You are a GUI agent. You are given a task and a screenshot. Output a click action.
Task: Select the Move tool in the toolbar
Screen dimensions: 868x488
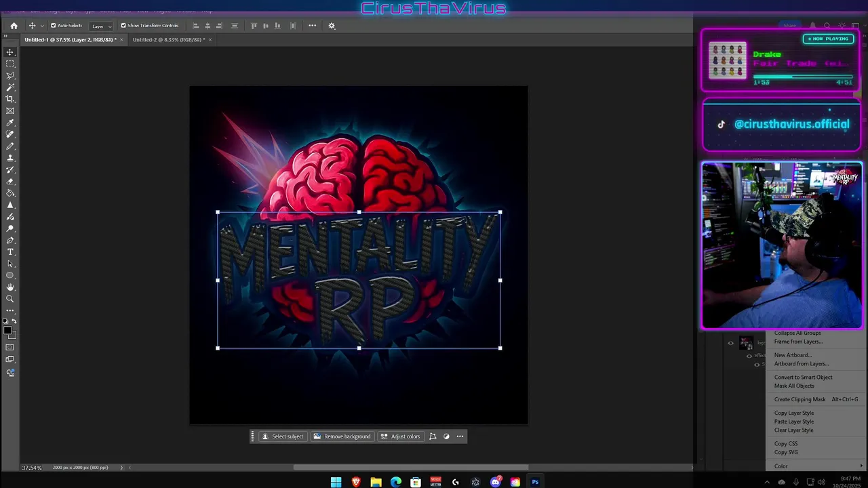tap(10, 52)
